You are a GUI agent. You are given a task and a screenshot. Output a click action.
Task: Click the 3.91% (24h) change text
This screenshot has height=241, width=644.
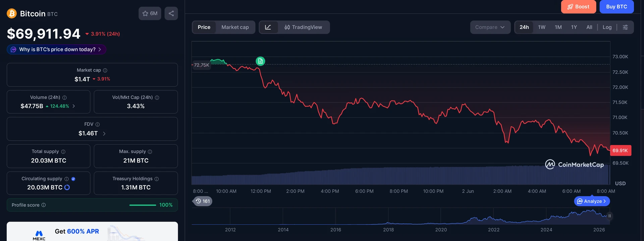coord(105,34)
